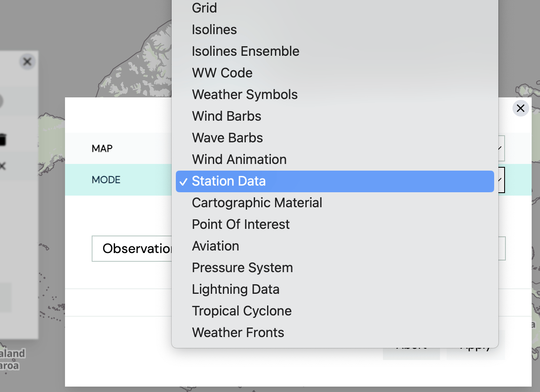
Task: Choose the Isolines mode option
Action: [x=214, y=30]
